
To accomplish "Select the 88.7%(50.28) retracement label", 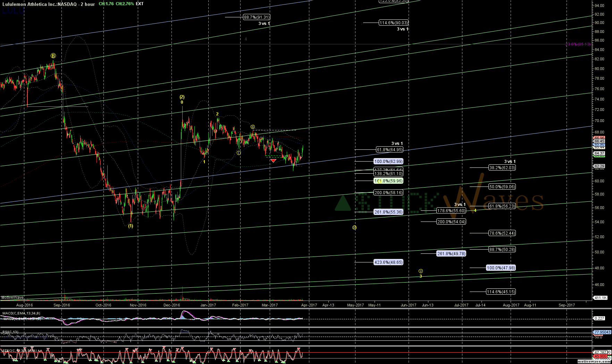I will coord(502,250).
